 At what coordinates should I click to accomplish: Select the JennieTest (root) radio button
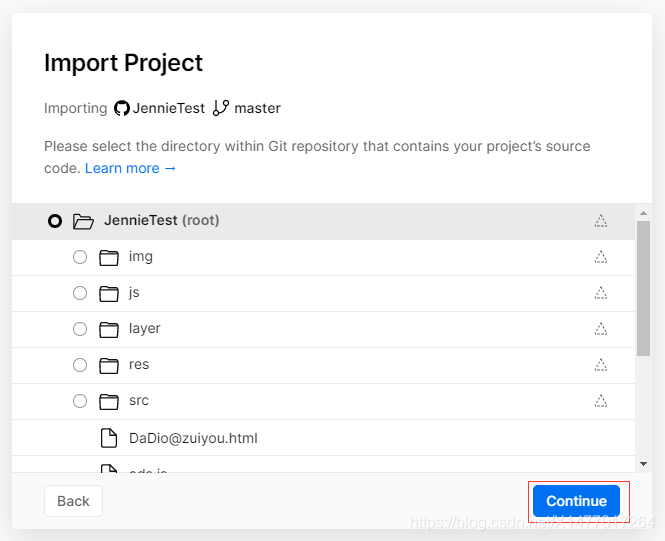pyautogui.click(x=55, y=221)
